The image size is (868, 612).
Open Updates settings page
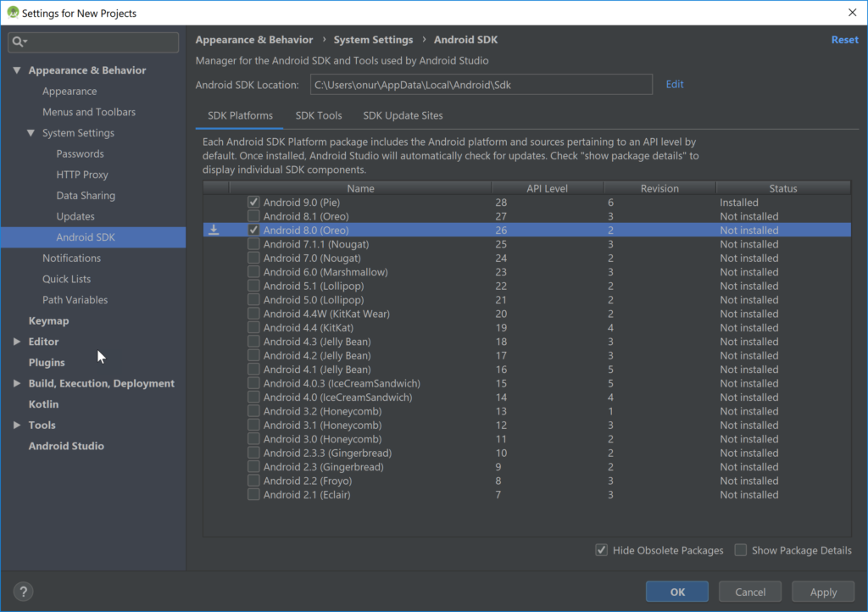coord(75,216)
